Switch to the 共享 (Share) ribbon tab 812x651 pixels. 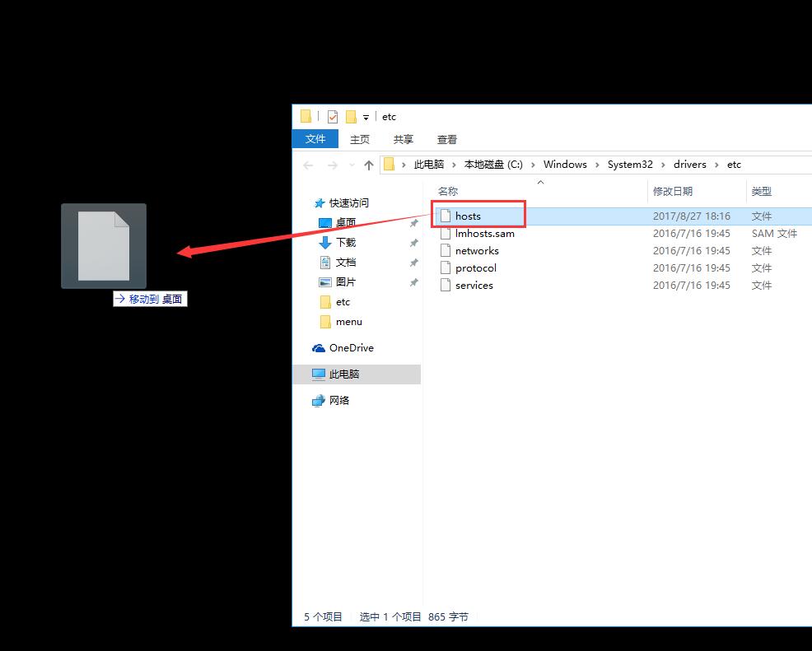click(404, 139)
